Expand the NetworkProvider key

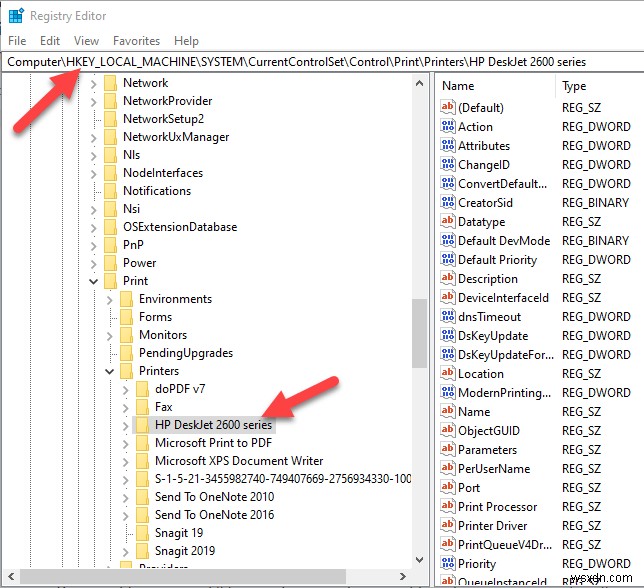94,102
